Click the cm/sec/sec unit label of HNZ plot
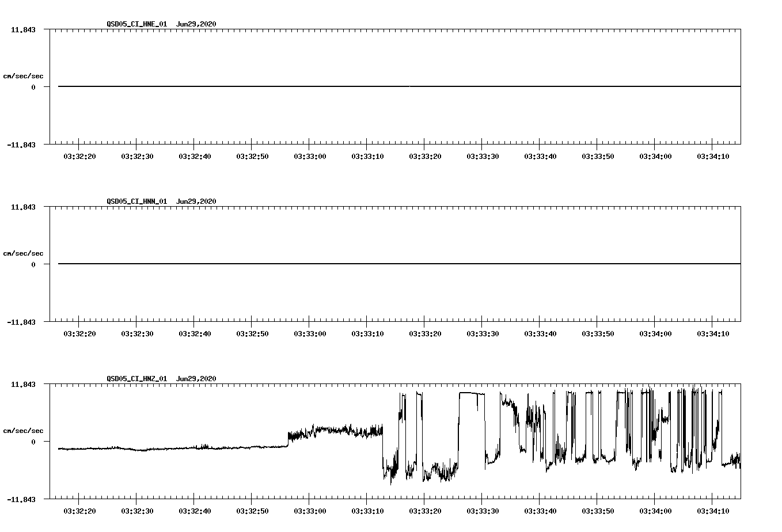 (23, 431)
